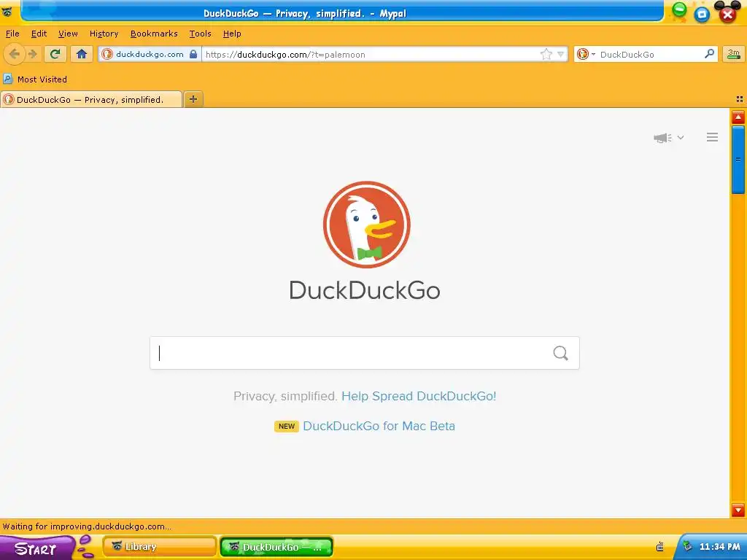The image size is (747, 560).
Task: Click the tab groups grid icon
Action: (740, 99)
